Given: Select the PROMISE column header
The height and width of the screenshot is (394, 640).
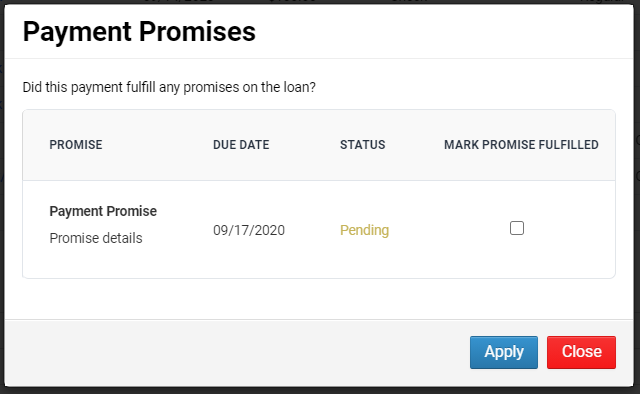Looking at the screenshot, I should (76, 145).
